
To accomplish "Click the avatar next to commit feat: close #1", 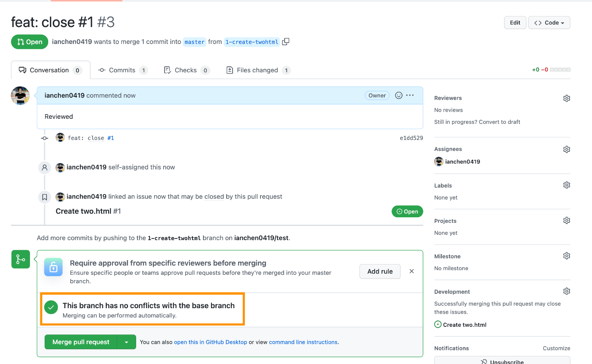I will point(60,137).
